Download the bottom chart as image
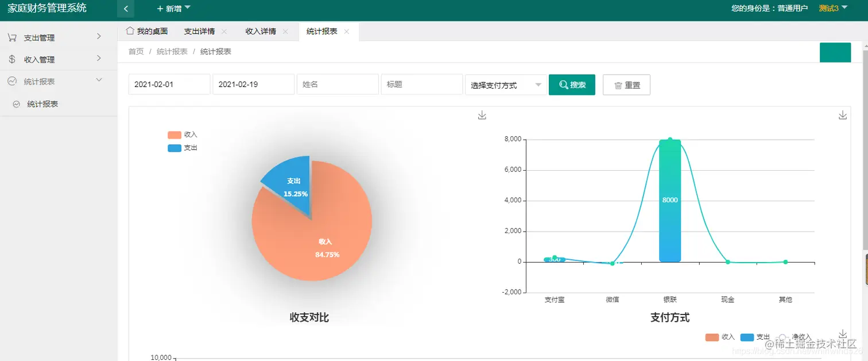 pos(843,334)
